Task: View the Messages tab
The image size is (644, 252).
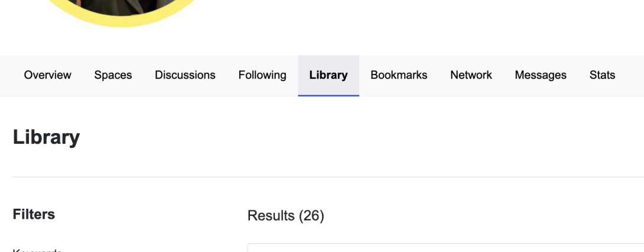Action: 541,75
